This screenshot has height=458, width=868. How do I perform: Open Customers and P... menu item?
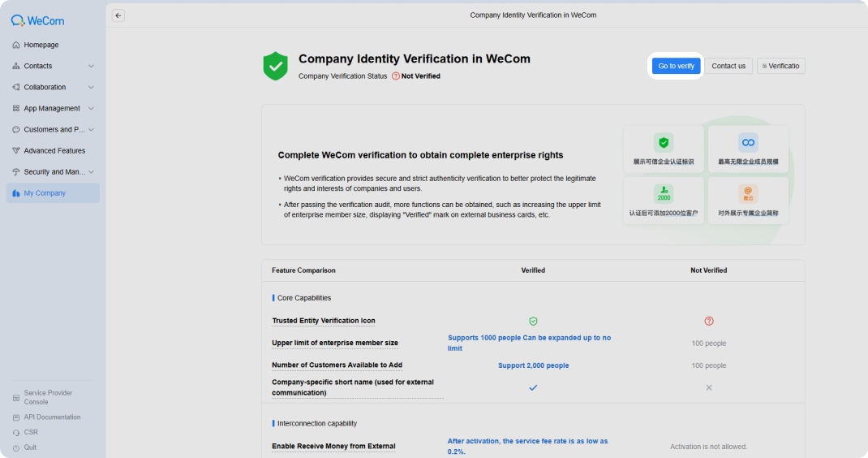pyautogui.click(x=54, y=130)
